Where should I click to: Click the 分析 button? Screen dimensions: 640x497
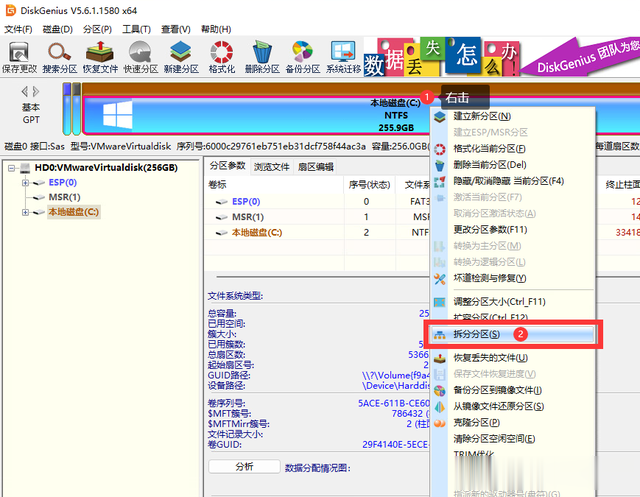[x=244, y=467]
